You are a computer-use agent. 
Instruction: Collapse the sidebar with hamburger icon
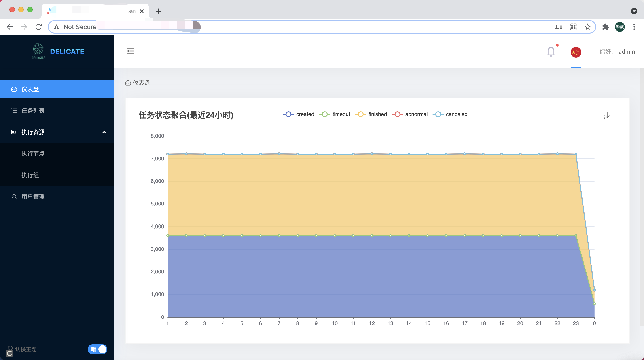130,51
